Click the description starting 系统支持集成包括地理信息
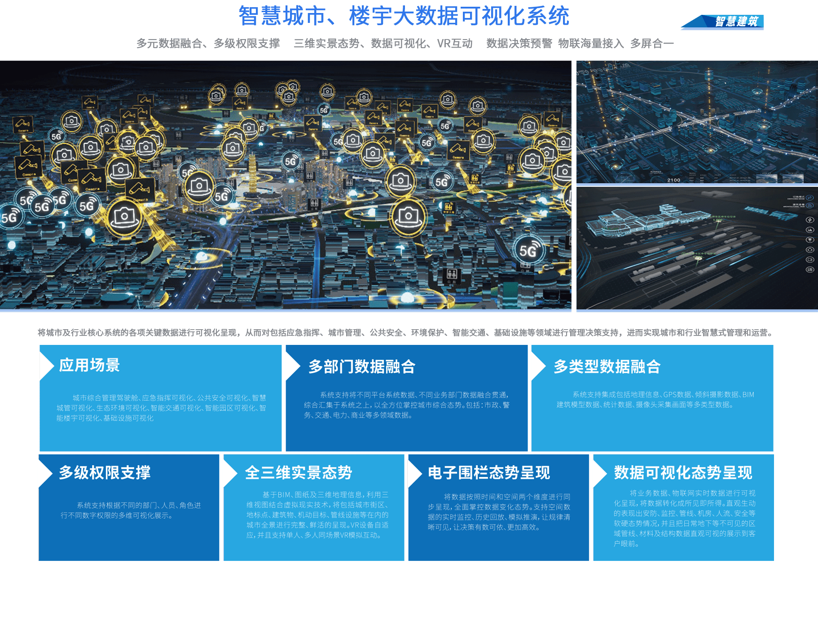 pyautogui.click(x=655, y=400)
